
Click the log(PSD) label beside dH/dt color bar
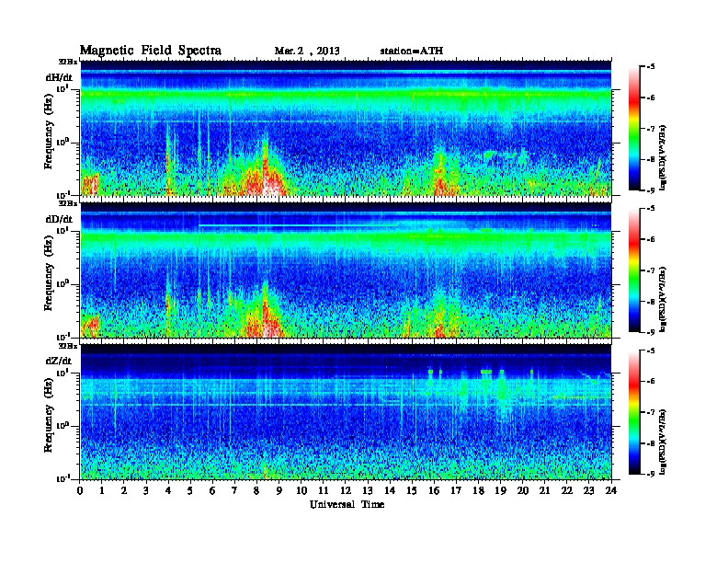[663, 157]
